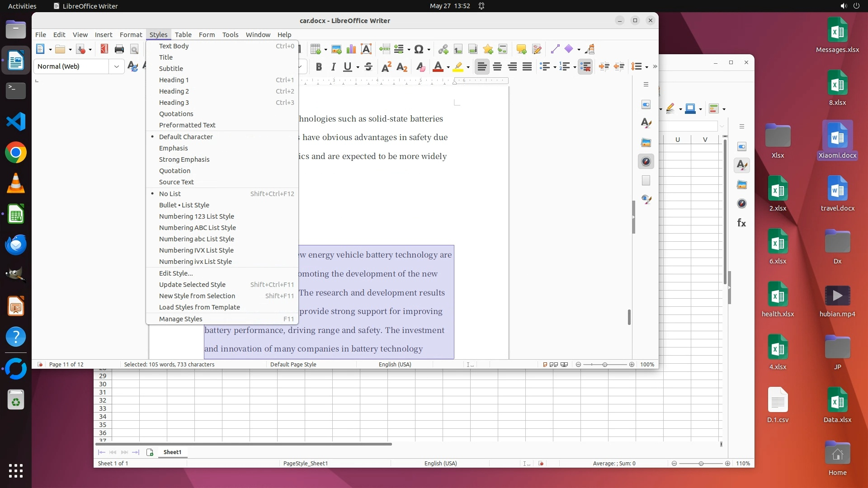Expand the paragraph style dropdown

(117, 66)
